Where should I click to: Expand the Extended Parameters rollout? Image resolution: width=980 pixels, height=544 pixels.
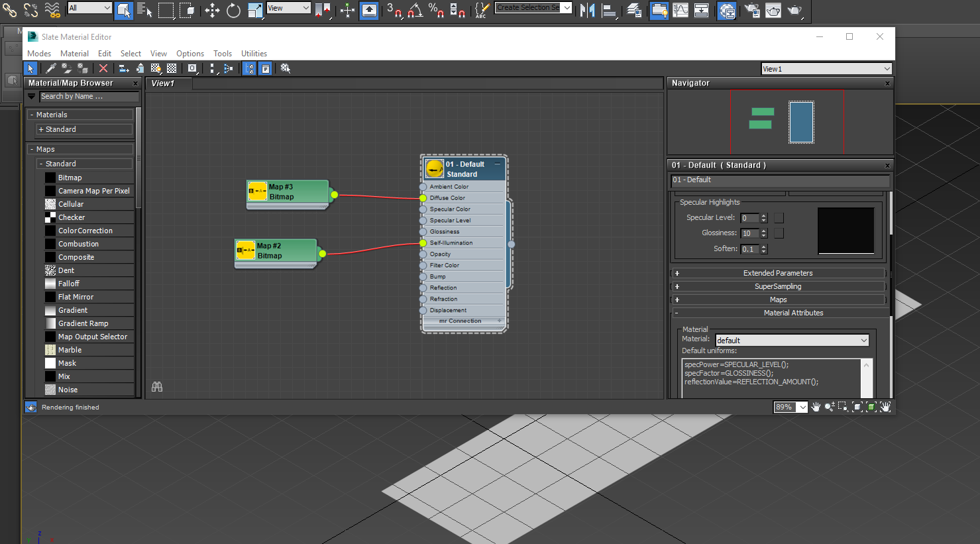778,273
